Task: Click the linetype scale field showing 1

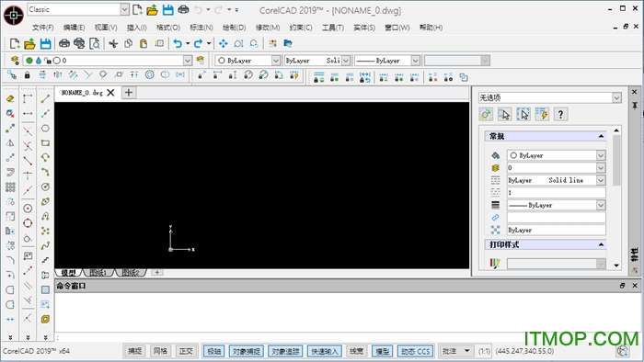Action: point(556,193)
